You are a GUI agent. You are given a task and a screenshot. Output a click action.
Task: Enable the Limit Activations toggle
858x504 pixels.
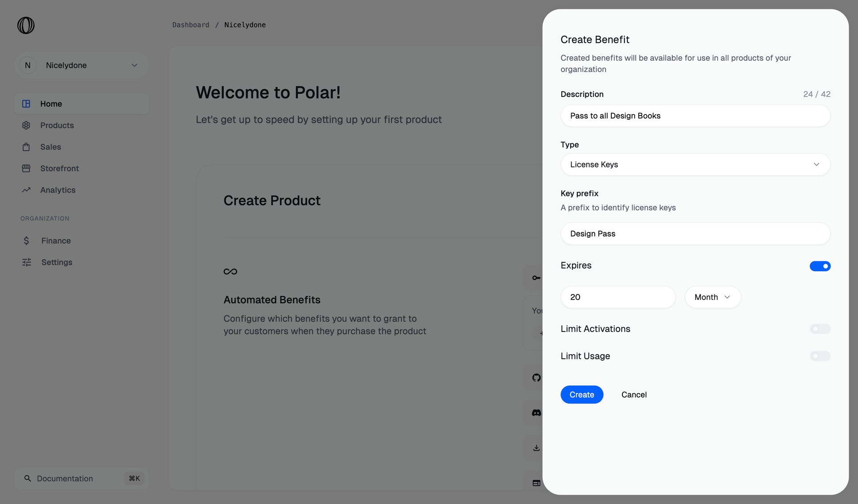click(820, 329)
